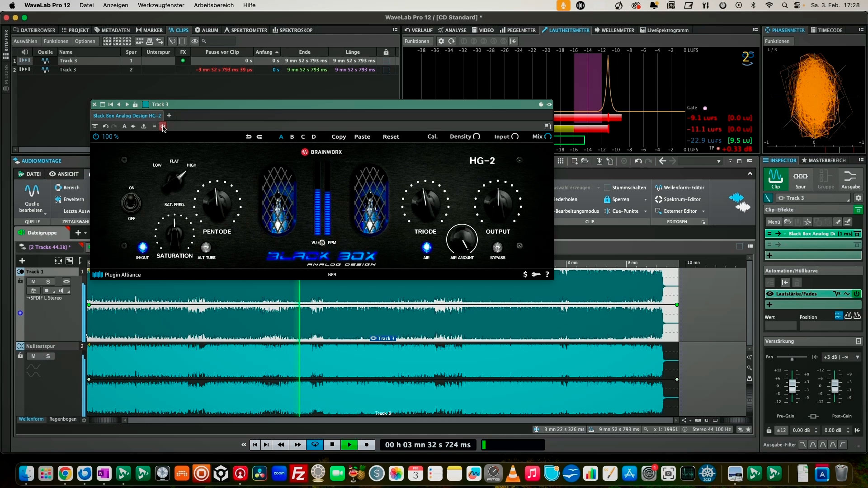Open waveform display settings gear beside Regenbogen

84,420
